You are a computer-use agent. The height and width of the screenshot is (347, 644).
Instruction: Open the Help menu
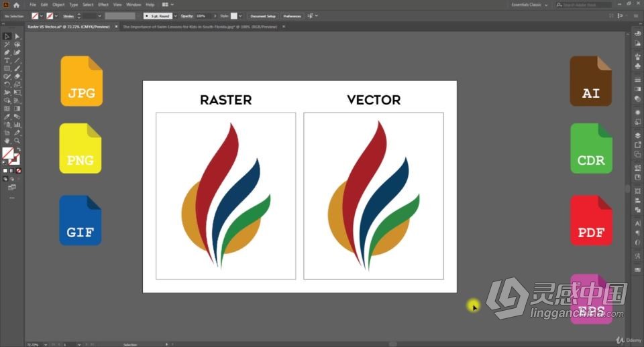point(150,5)
